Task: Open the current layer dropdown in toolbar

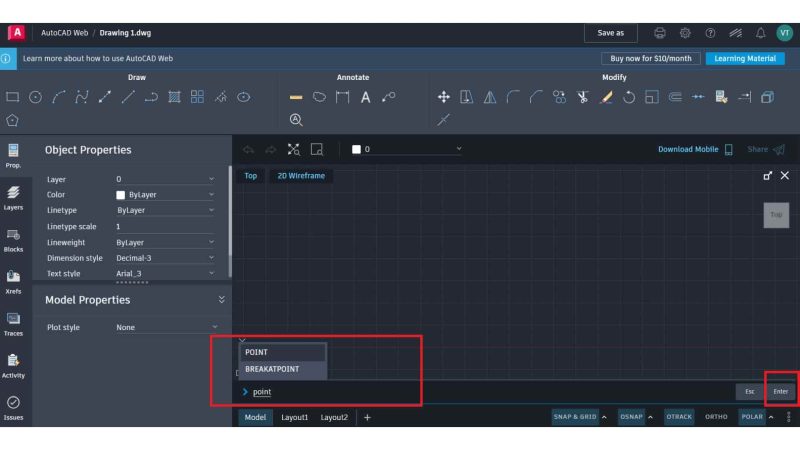Action: click(407, 149)
